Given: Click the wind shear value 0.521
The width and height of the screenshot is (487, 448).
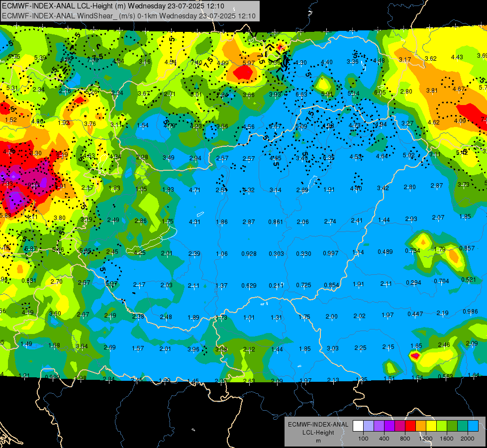Looking at the screenshot, I should 469,279.
